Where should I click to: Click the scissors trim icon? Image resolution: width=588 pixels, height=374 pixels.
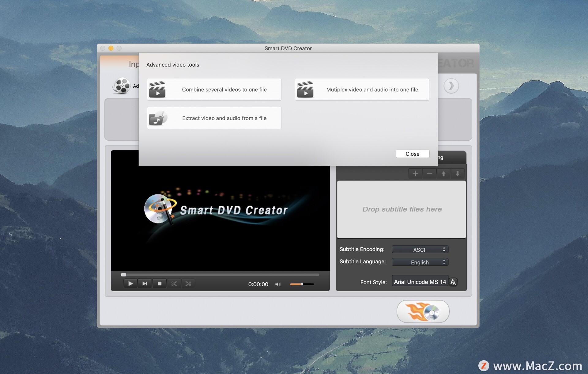(174, 284)
